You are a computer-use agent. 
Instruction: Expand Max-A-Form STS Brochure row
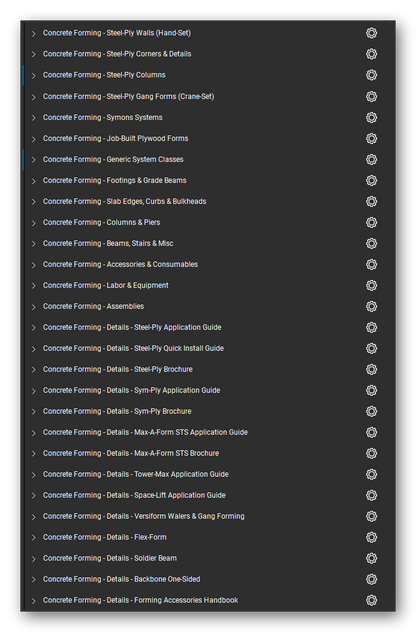point(33,453)
